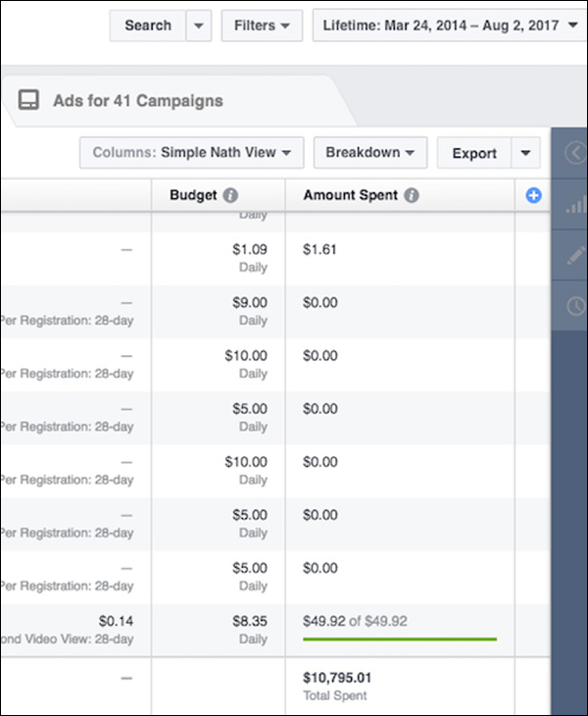Open the Breakdown dropdown
The height and width of the screenshot is (716, 588).
pos(370,152)
